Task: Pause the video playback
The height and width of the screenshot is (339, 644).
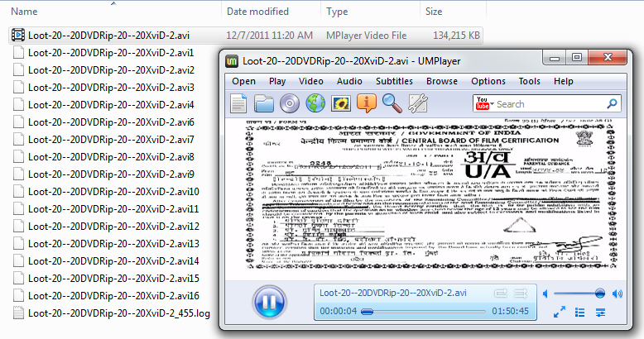Action: [269, 302]
